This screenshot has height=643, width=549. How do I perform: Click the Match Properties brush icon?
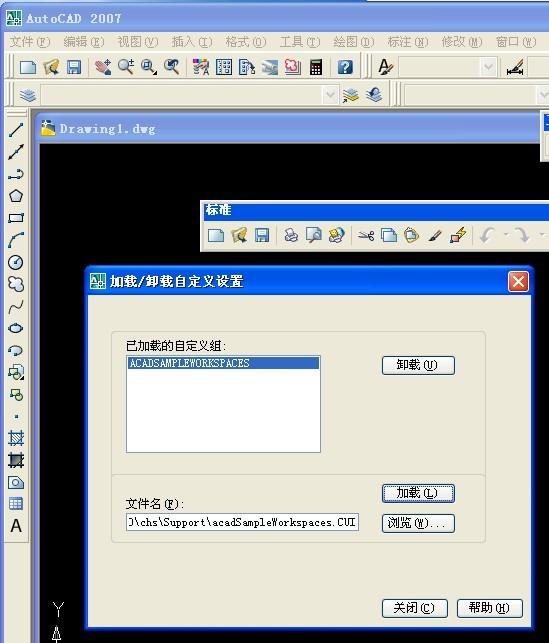(x=435, y=236)
